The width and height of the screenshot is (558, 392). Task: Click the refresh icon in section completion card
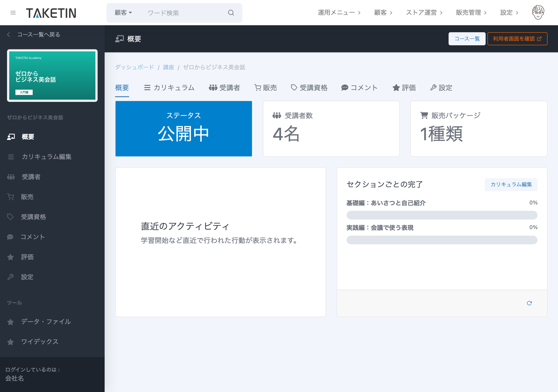tap(529, 303)
